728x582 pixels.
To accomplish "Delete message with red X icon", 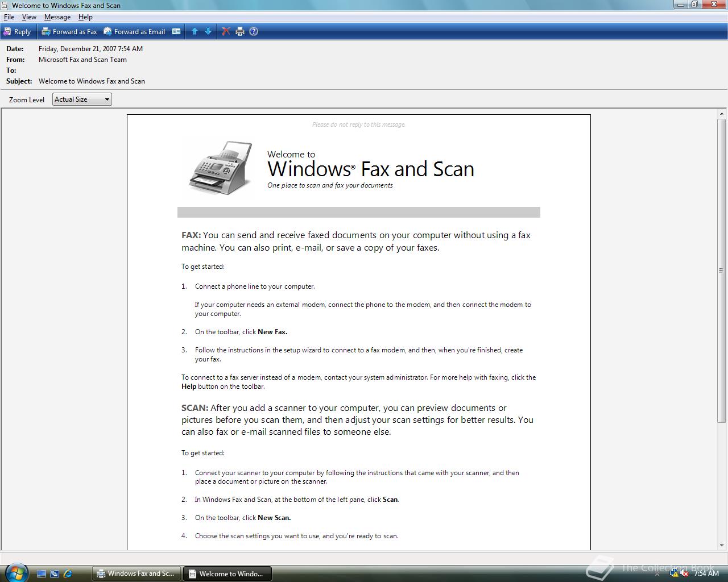I will 226,32.
